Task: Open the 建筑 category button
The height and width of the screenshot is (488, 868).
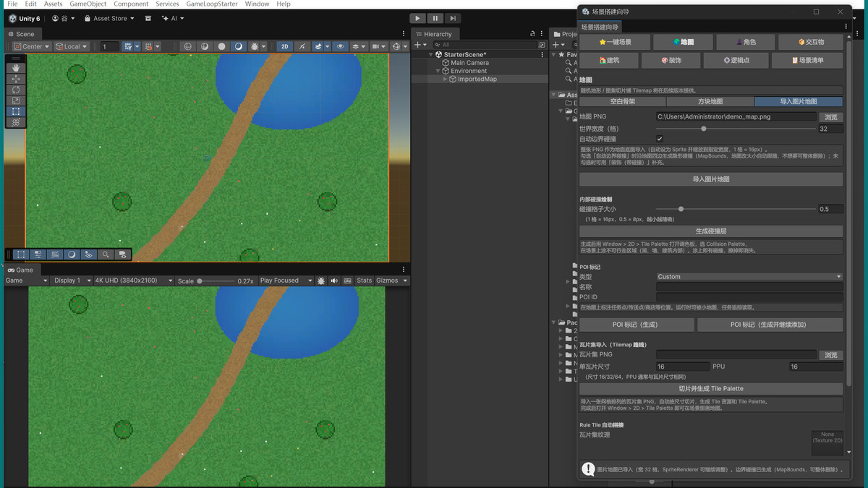Action: [x=609, y=60]
